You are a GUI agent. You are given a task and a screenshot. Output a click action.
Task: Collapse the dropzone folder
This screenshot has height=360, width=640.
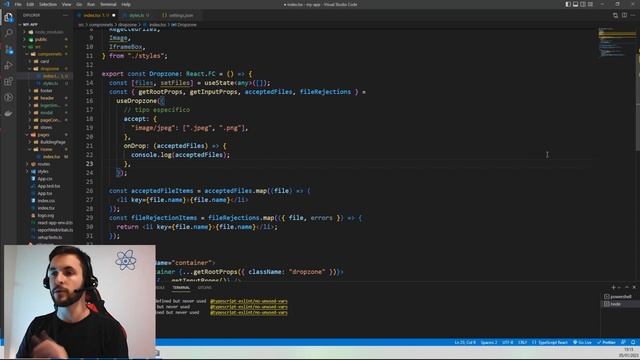tap(49, 69)
